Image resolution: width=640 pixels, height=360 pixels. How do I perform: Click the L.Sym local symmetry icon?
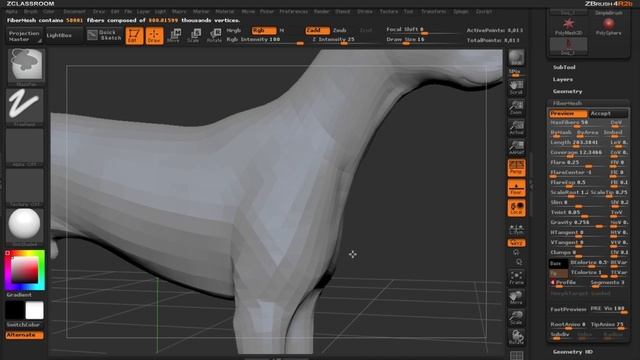pyautogui.click(x=516, y=229)
